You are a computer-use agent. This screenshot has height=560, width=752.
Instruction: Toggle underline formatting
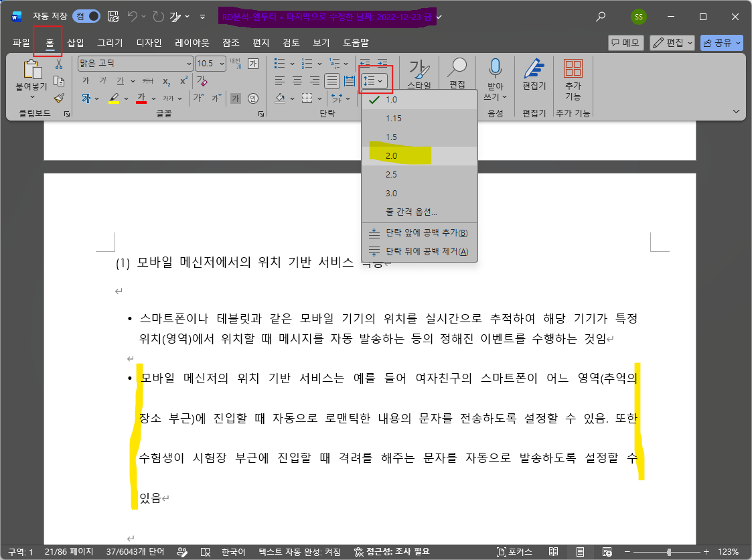coord(121,80)
